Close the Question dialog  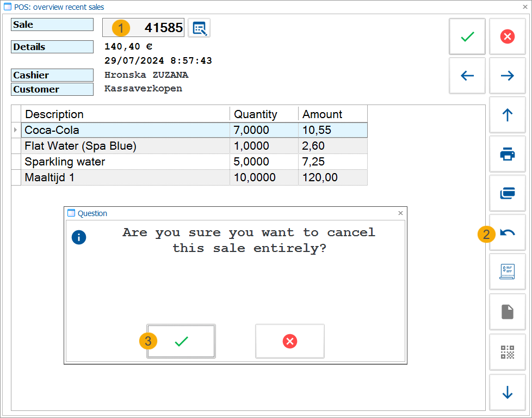pos(400,213)
